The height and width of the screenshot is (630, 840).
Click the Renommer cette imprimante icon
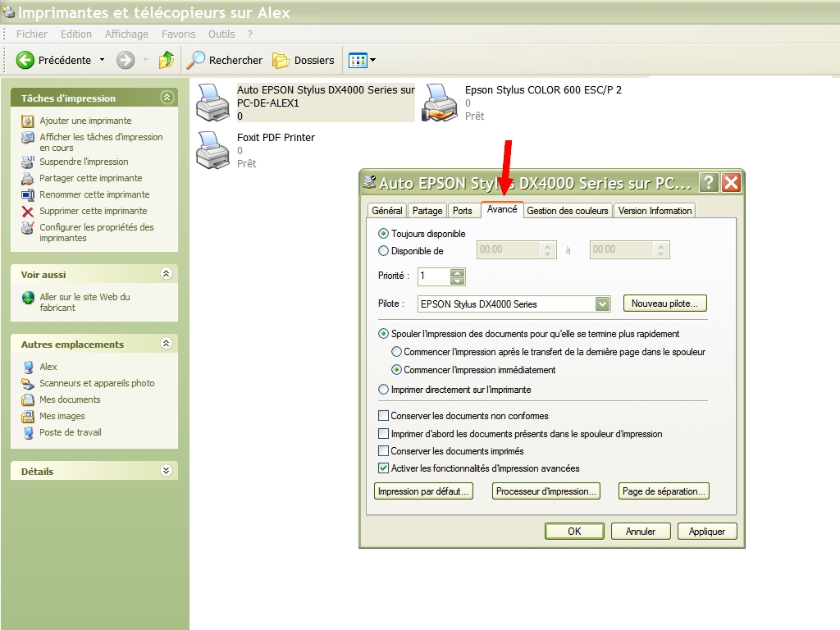coord(28,195)
